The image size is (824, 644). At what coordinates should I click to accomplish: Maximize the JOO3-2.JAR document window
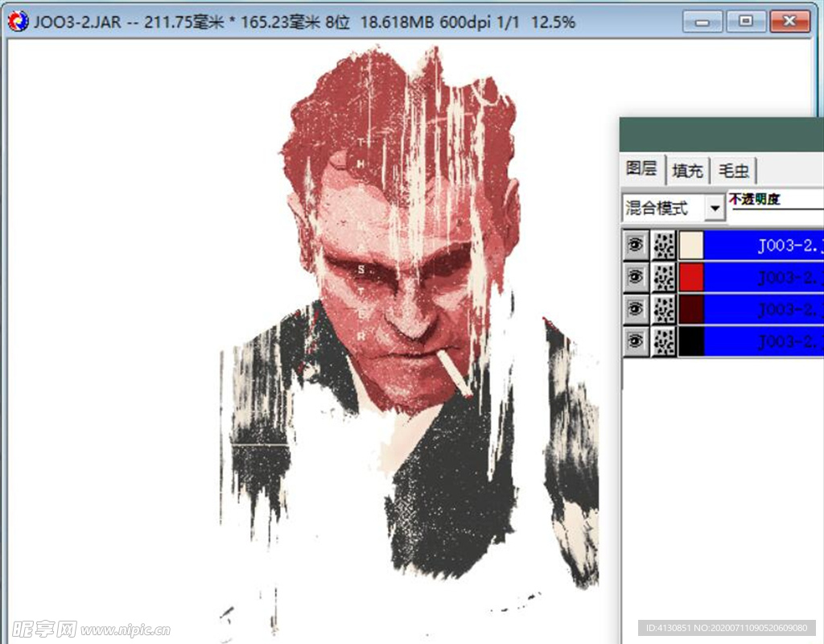pyautogui.click(x=746, y=22)
